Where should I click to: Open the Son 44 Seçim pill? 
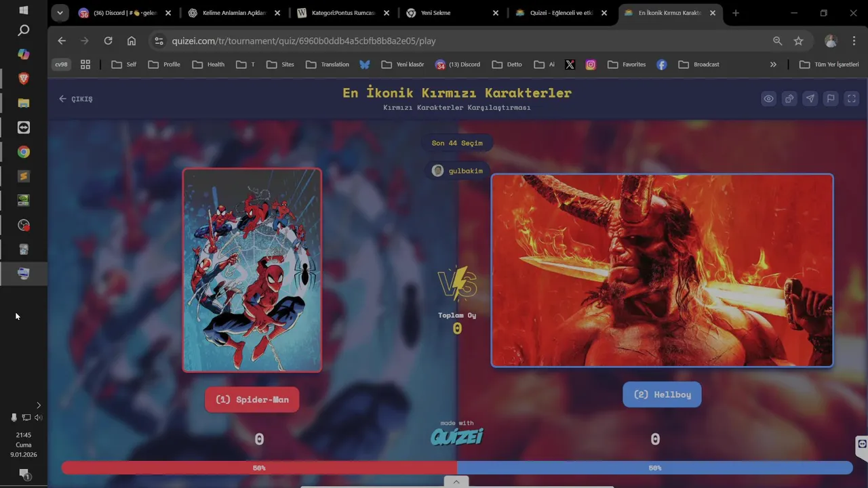(457, 143)
